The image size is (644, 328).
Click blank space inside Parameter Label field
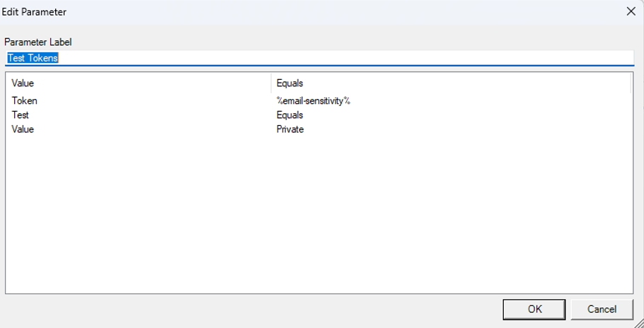tap(340, 58)
